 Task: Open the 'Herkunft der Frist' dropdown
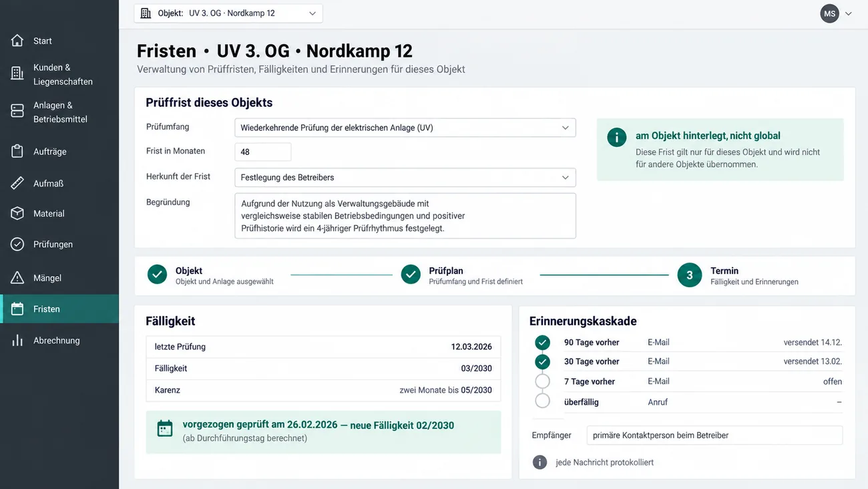coord(405,177)
